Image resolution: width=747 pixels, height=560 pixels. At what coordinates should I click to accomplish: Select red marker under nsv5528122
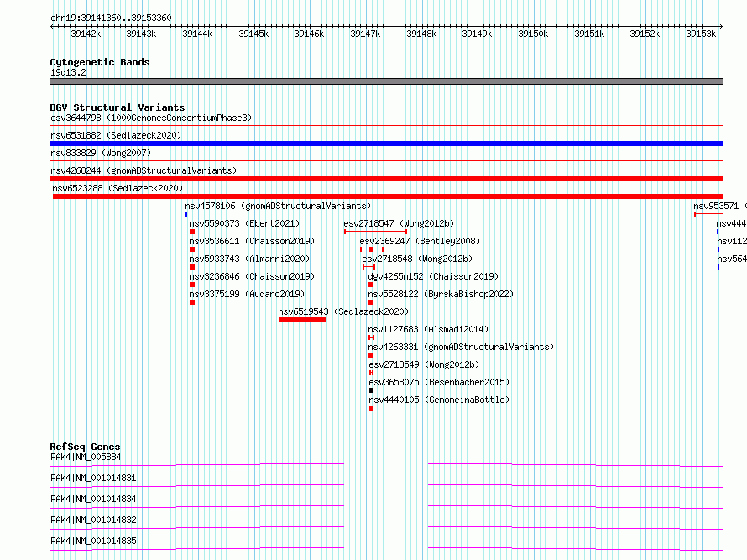371,302
